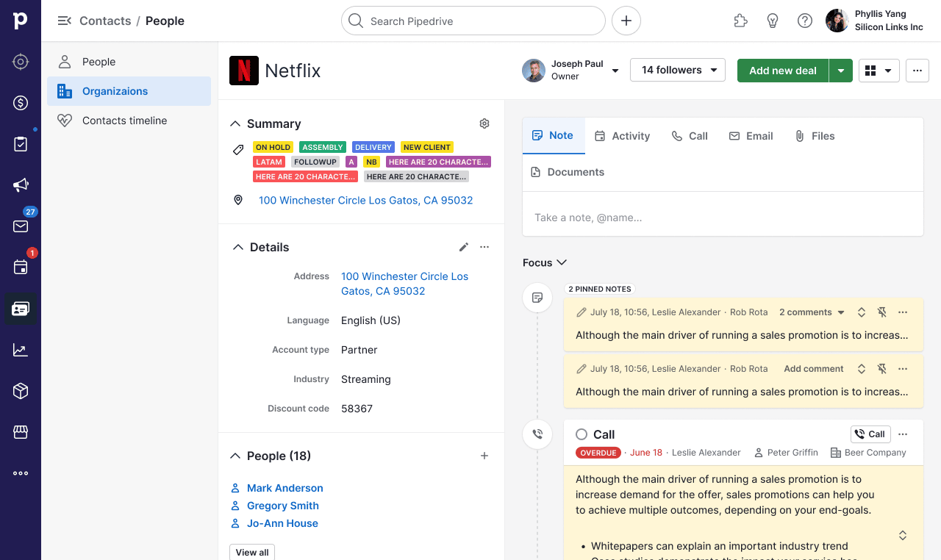
Task: Select People in contacts menu
Action: click(x=129, y=62)
